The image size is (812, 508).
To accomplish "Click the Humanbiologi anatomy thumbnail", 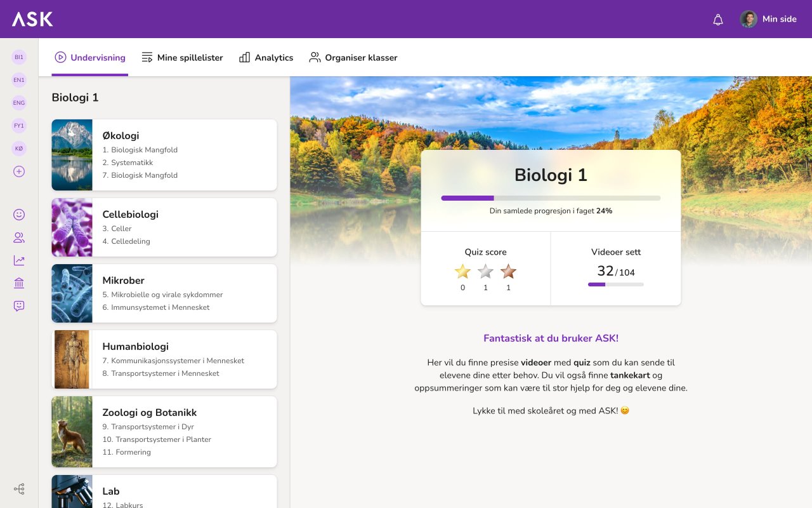I will pos(72,359).
